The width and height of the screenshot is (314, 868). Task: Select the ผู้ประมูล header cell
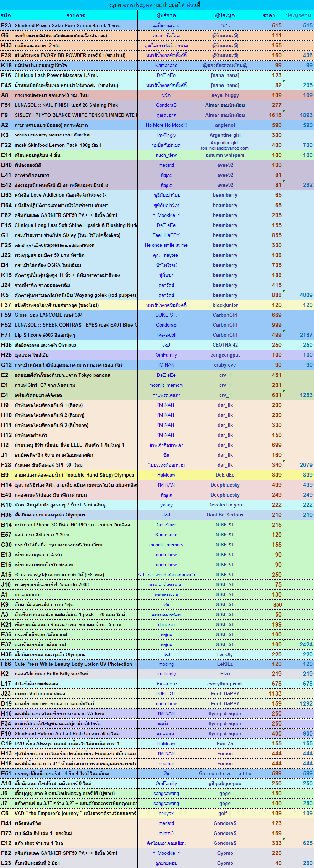[225, 15]
